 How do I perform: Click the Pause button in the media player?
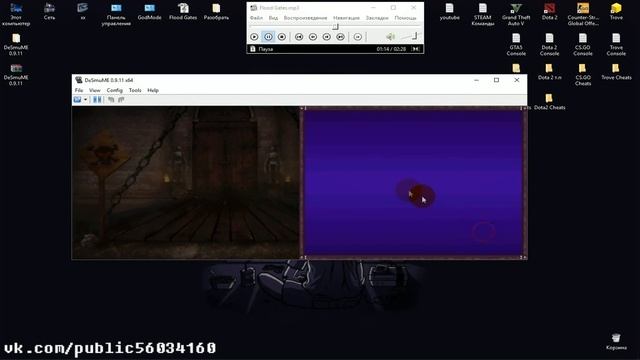click(268, 37)
